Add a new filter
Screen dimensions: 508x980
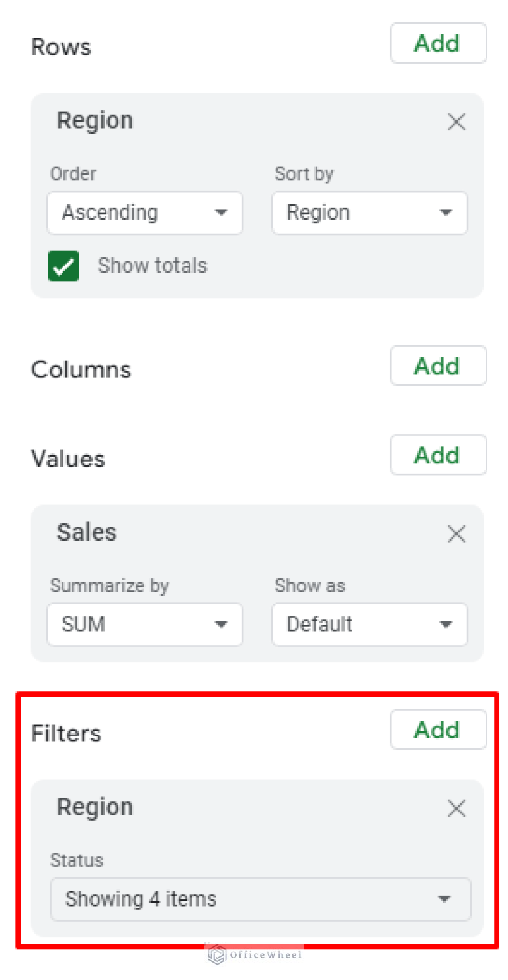(438, 729)
